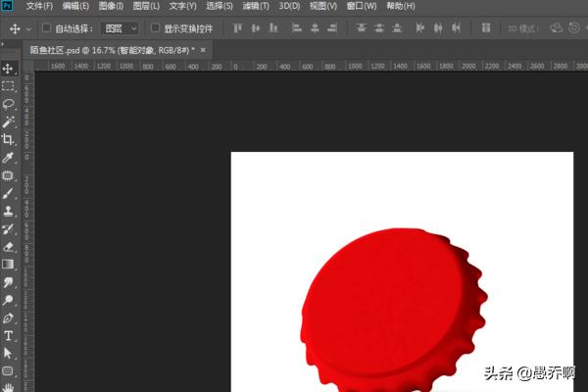Open the 窗口(W) menu
The width and height of the screenshot is (588, 392).
tap(361, 6)
